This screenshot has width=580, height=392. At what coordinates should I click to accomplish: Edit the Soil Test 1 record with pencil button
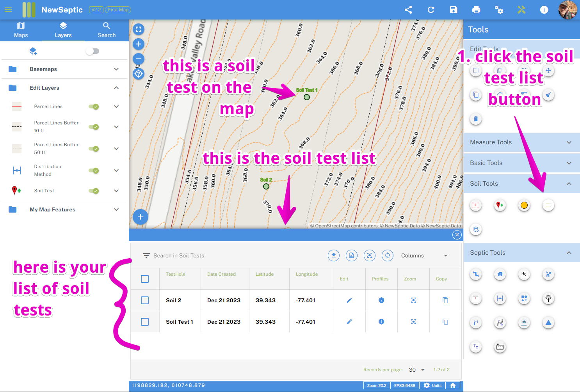pyautogui.click(x=349, y=322)
